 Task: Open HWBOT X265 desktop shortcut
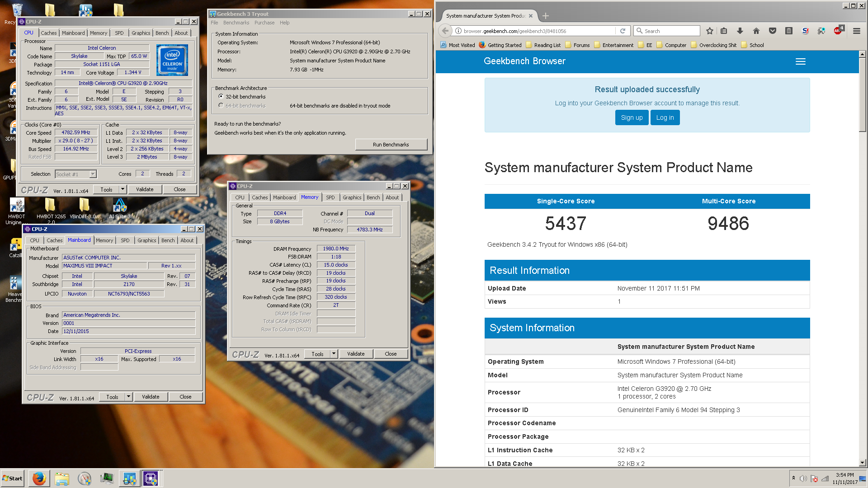point(51,211)
